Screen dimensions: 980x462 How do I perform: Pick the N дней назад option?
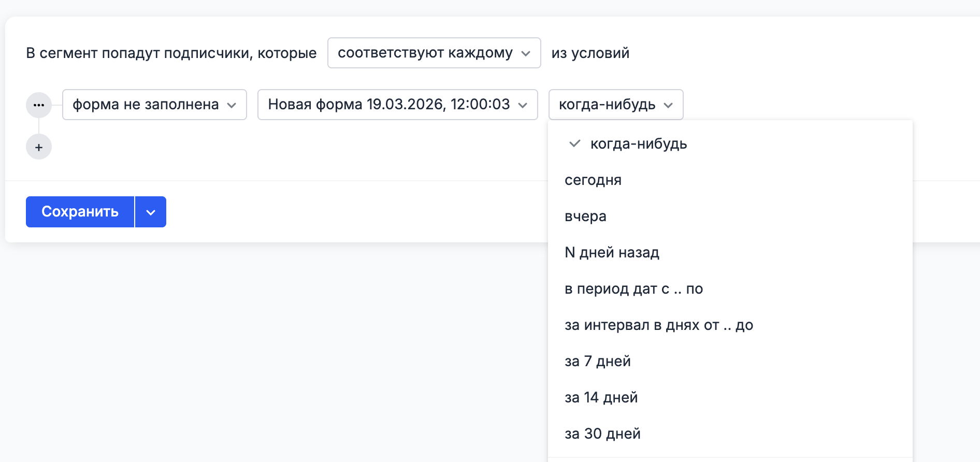pos(612,252)
